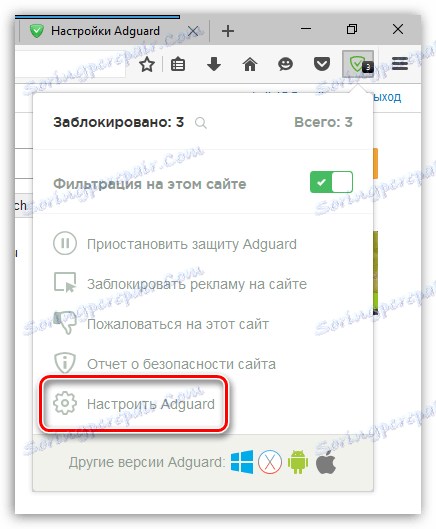Go to the home page icon
Viewport: 436px width, 529px height.
point(250,64)
